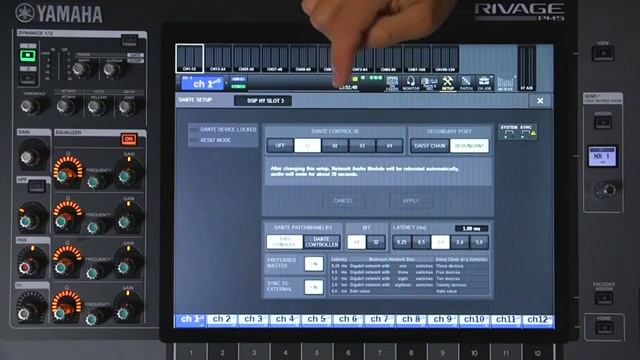Toggle SYNC TO EXTERNAL ON button

point(313,287)
